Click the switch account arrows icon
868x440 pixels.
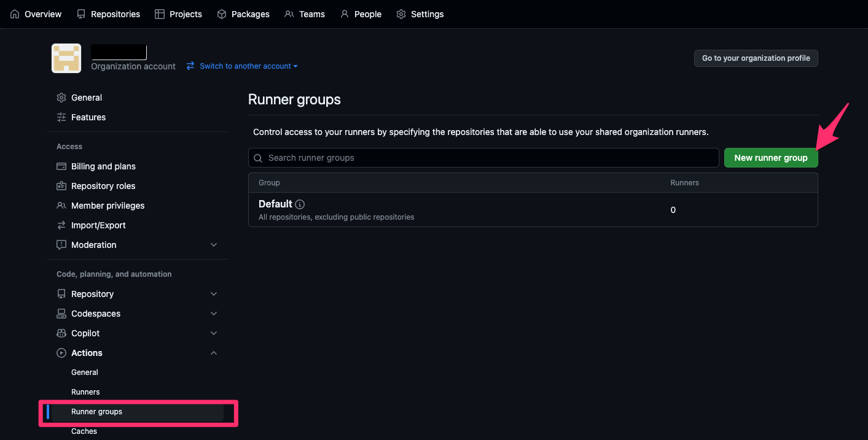(x=190, y=66)
